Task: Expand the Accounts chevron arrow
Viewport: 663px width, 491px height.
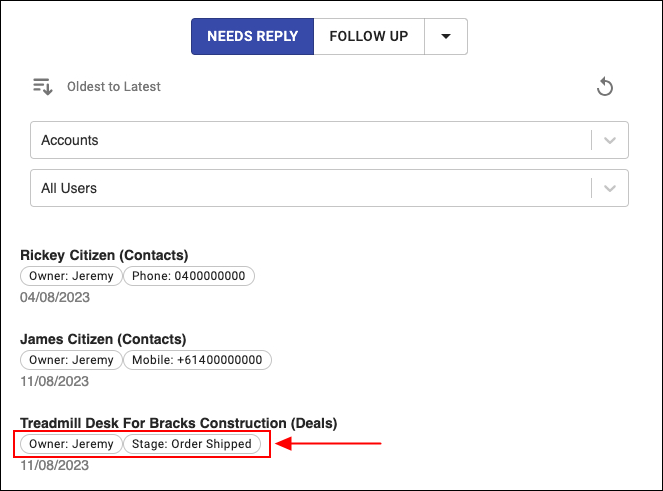Action: pos(610,140)
